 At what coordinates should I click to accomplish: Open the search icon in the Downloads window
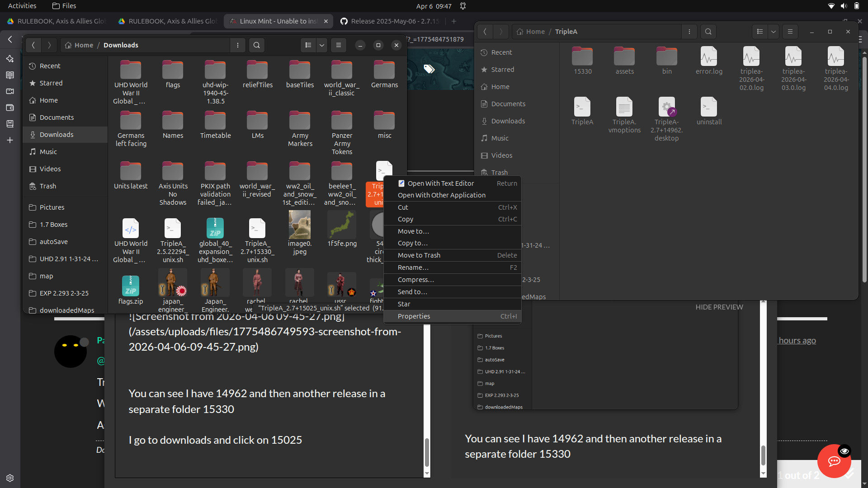[x=257, y=45]
